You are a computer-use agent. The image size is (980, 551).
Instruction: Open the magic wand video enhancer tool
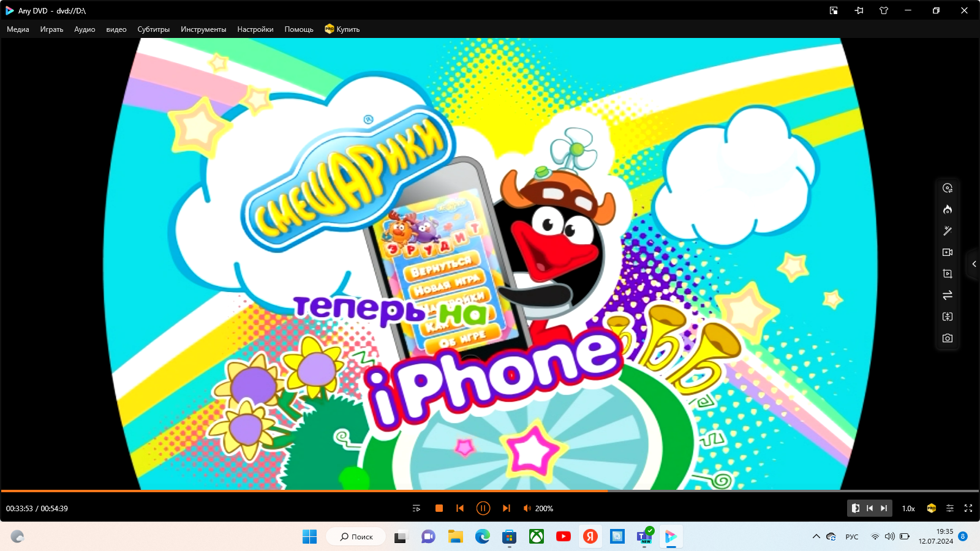pos(948,231)
